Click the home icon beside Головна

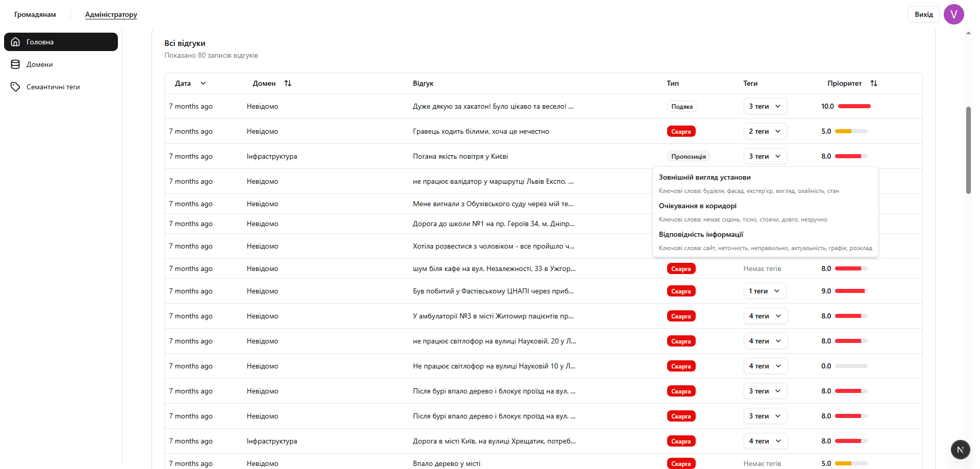15,42
